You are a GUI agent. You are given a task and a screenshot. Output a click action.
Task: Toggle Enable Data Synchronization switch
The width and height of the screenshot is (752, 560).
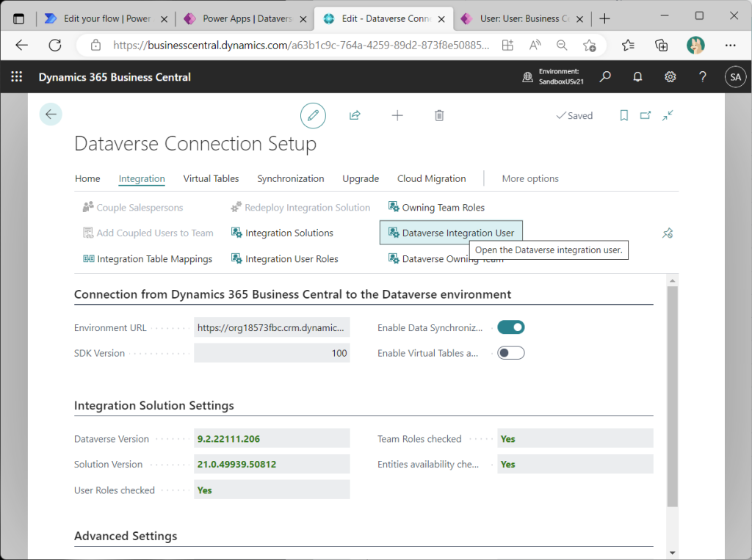click(511, 327)
